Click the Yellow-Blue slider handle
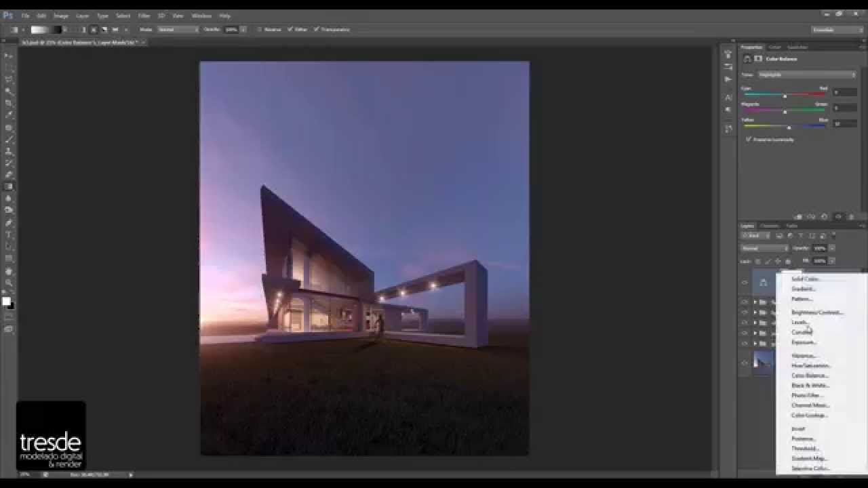The image size is (868, 488). [x=789, y=127]
